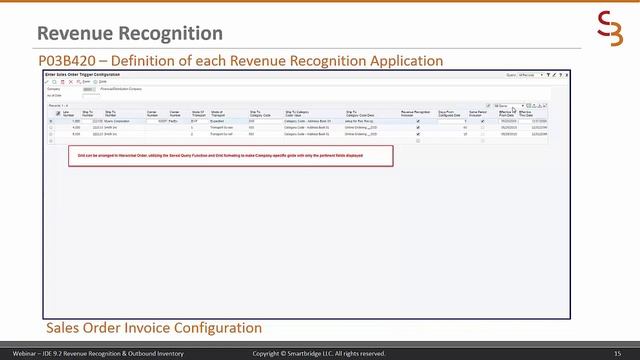The image size is (640, 360).
Task: Click the Effective From Date column header
Action: click(x=507, y=113)
